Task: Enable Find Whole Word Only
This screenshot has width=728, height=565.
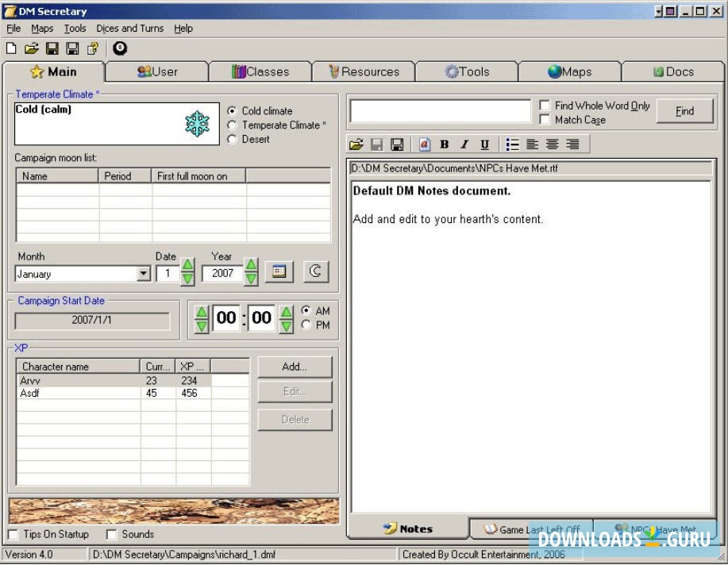Action: point(595,106)
